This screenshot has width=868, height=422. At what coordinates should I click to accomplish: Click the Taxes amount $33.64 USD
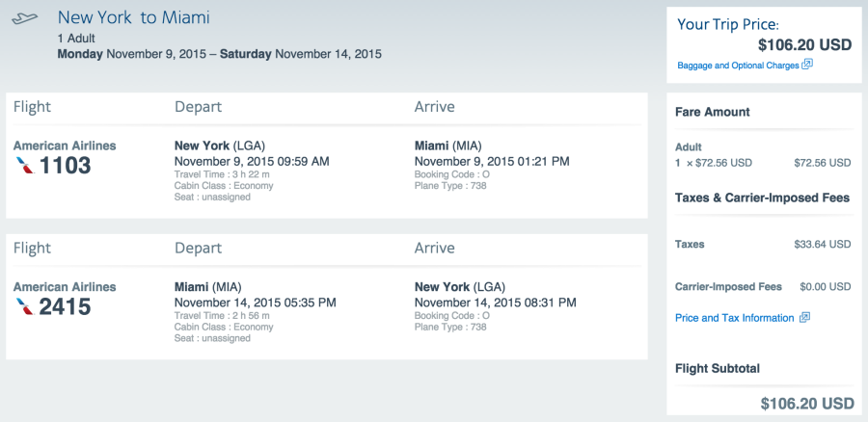click(822, 244)
